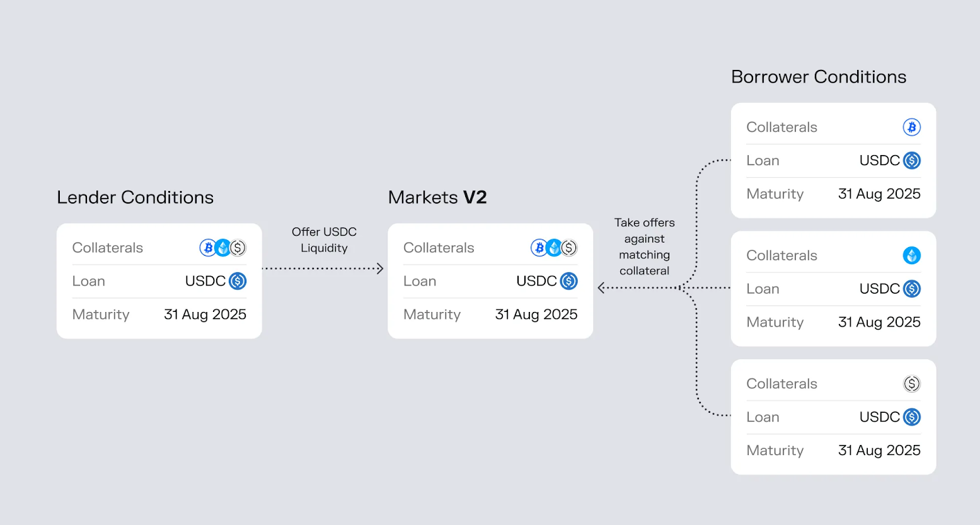Click the maturity date in the Lender card
This screenshot has width=980, height=525.
[205, 314]
